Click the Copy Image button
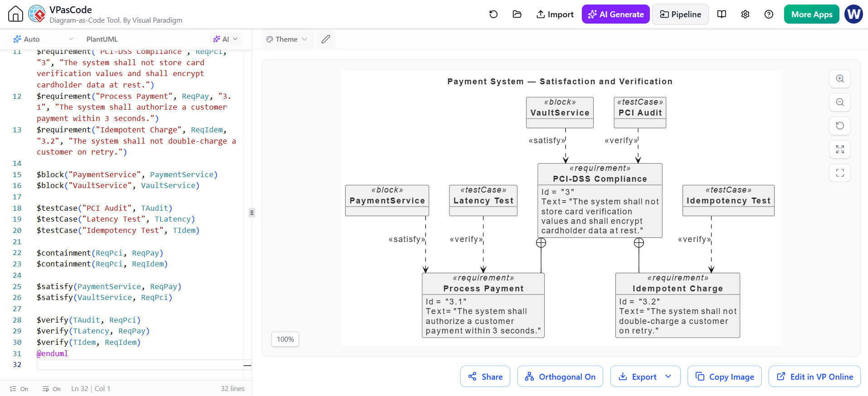The width and height of the screenshot is (868, 396). click(725, 377)
